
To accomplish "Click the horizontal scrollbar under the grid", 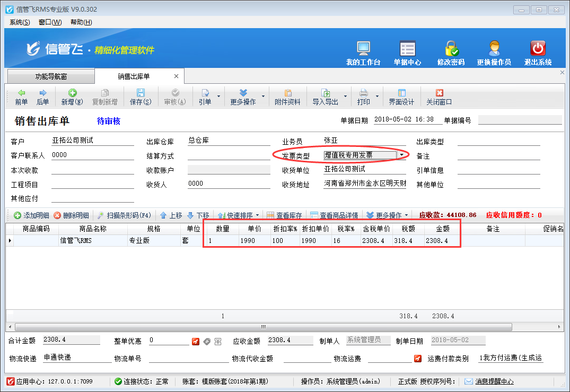I will 262,327.
